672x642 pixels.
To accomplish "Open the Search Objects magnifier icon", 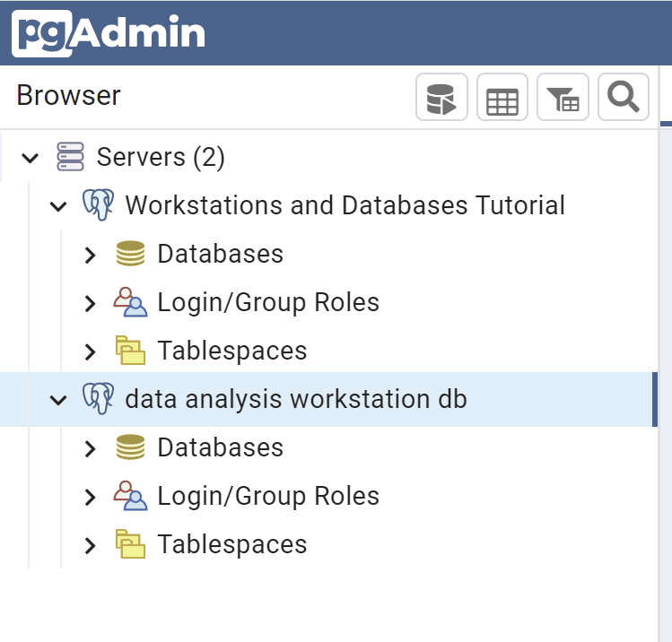I will (x=623, y=97).
